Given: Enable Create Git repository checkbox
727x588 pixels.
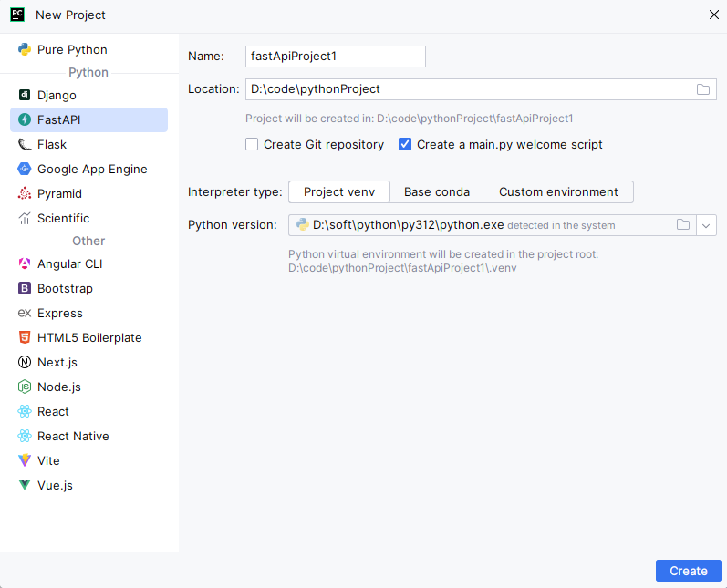Looking at the screenshot, I should pyautogui.click(x=252, y=144).
